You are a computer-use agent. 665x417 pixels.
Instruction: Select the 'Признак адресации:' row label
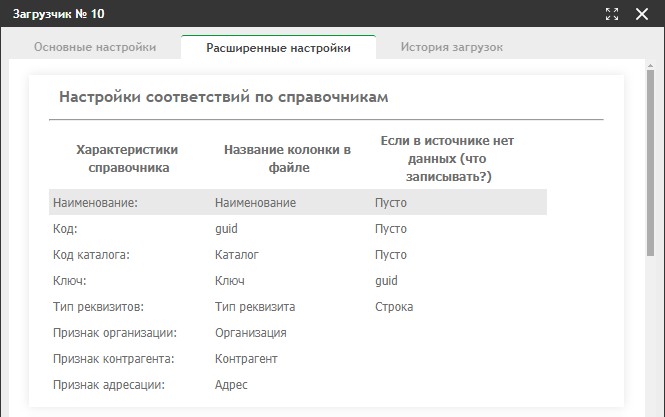(109, 385)
